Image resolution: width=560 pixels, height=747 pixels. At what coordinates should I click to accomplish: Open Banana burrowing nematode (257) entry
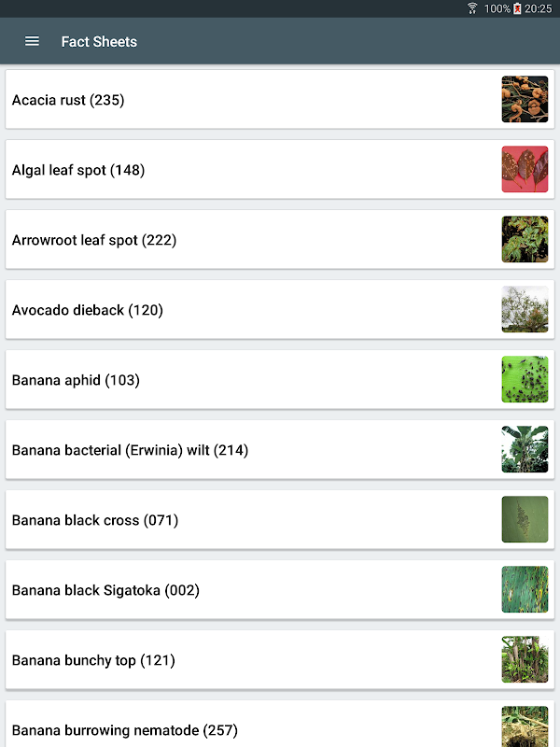[x=280, y=724]
